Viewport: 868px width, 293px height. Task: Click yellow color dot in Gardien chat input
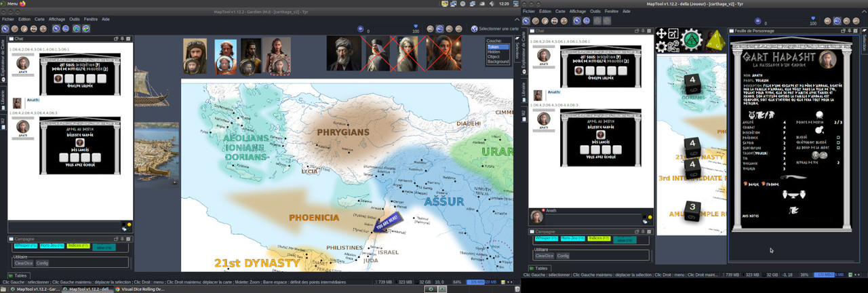point(130,224)
